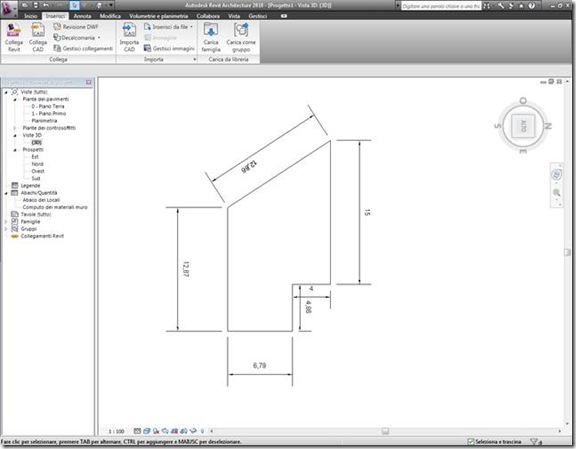The width and height of the screenshot is (576, 449).
Task: Click the Help question mark icon
Action: [531, 6]
